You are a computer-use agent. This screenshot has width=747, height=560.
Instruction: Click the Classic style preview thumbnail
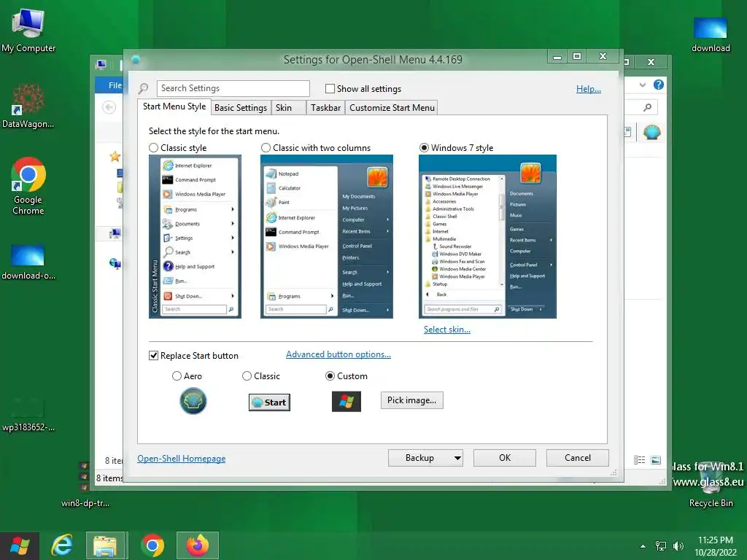(x=195, y=237)
